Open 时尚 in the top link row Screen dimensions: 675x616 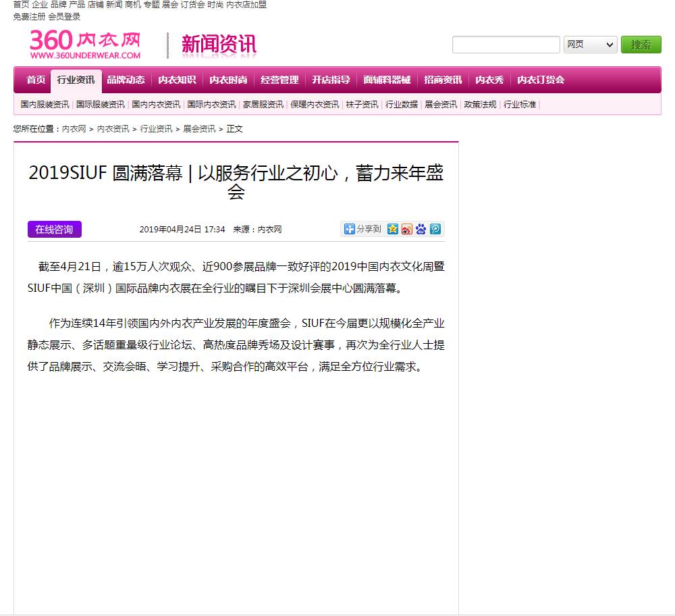coord(215,5)
